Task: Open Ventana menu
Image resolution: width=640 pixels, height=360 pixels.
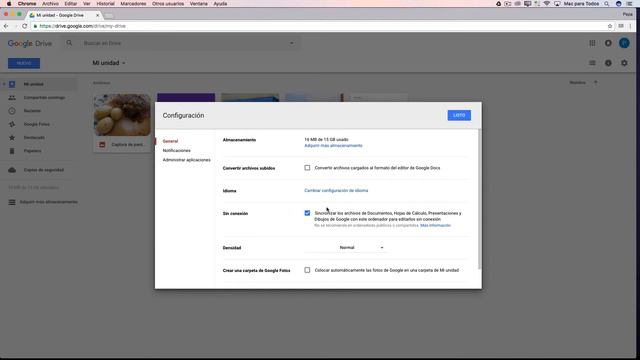Action: pos(198,4)
